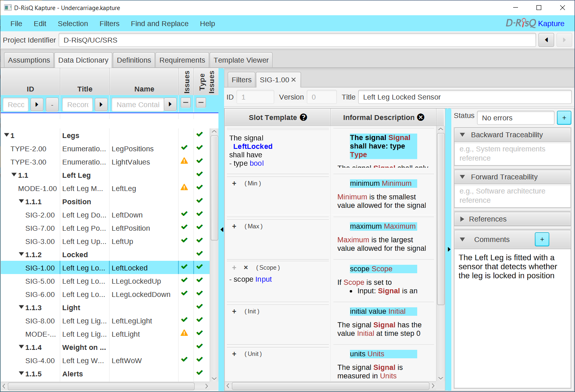
Task: Collapse tree node 1 Legs
Action: coord(6,135)
